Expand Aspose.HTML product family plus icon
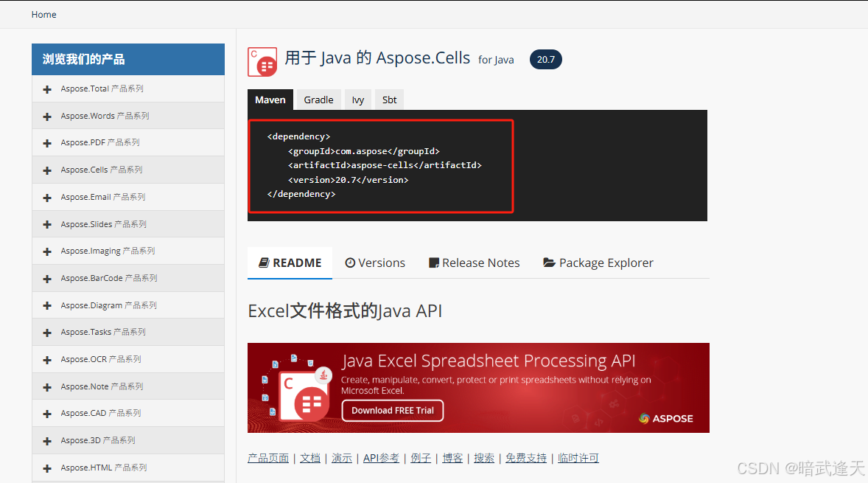Viewport: 868px width, 483px height. [x=47, y=468]
